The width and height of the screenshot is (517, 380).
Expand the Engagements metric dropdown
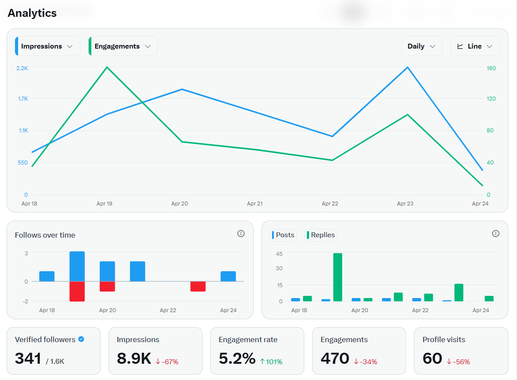pos(123,46)
